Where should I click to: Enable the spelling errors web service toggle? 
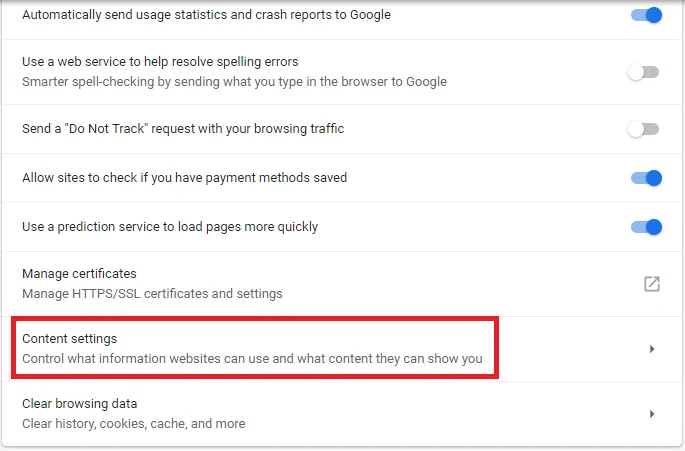pos(643,72)
